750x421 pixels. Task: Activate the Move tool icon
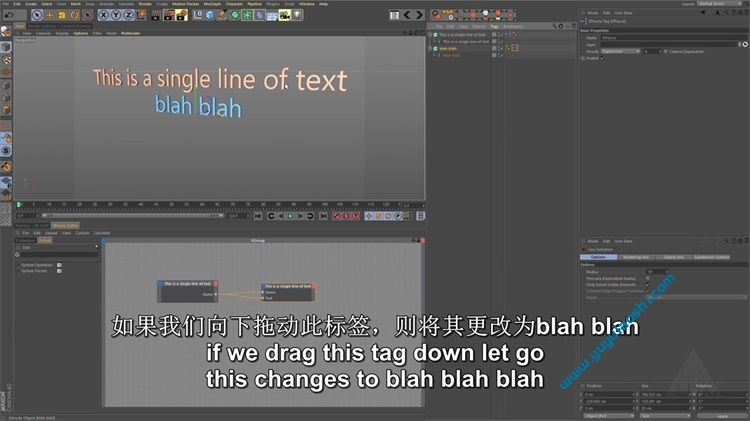[x=48, y=15]
